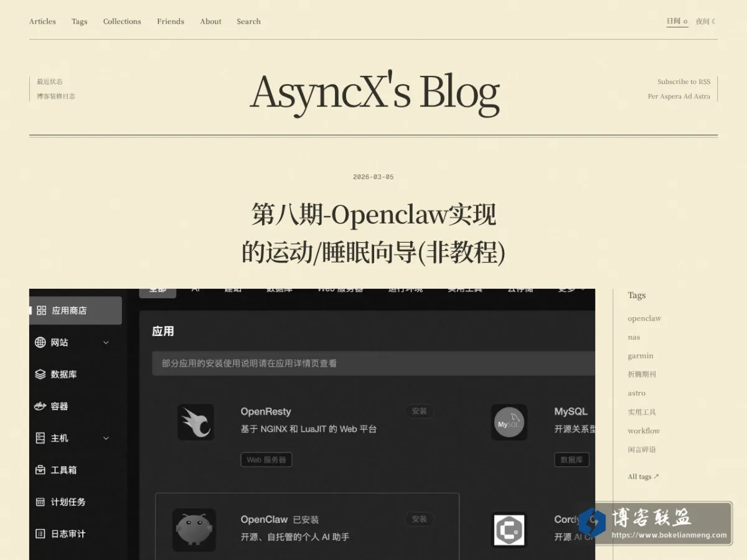
Task: Click the Per Aspera Ad Astra text
Action: point(679,96)
